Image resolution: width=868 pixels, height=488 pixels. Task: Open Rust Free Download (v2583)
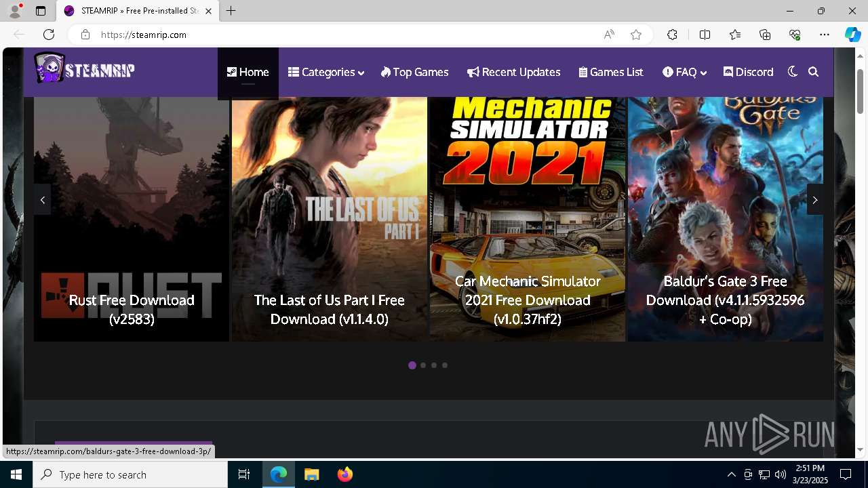coord(132,309)
